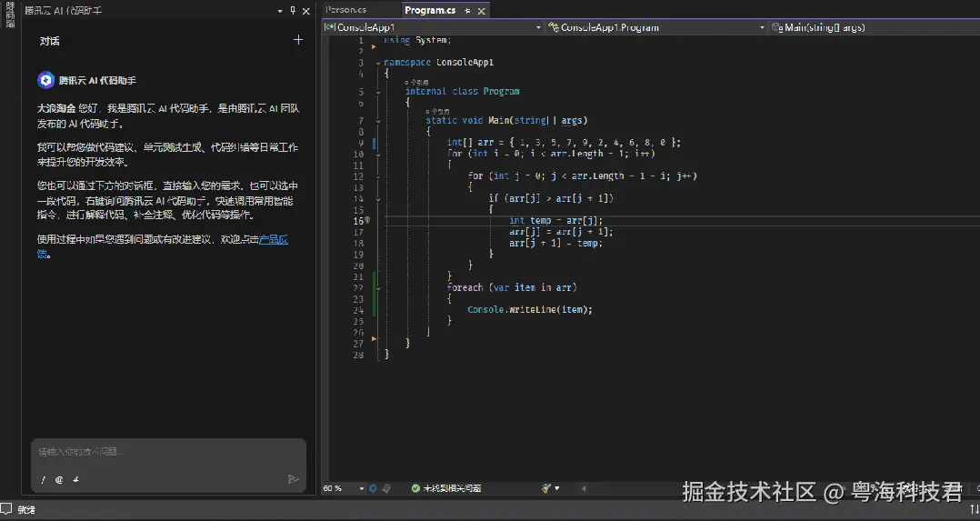Click the int[] arr declaration on line 9
The height and width of the screenshot is (521, 980).
point(564,143)
